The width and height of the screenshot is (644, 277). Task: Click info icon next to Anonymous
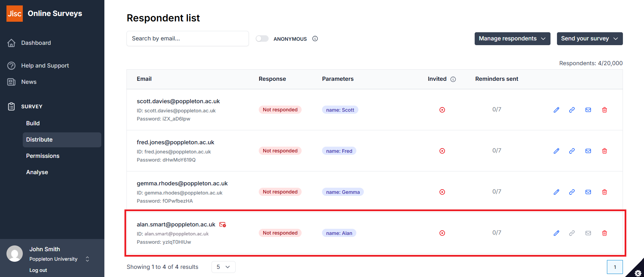pyautogui.click(x=315, y=39)
